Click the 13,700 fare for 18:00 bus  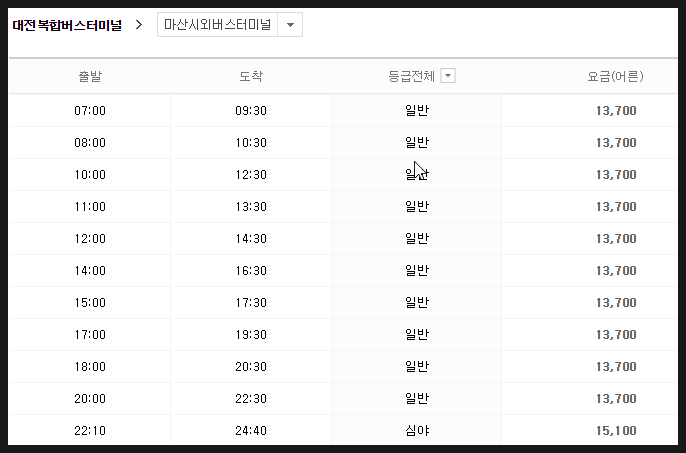(x=616, y=367)
